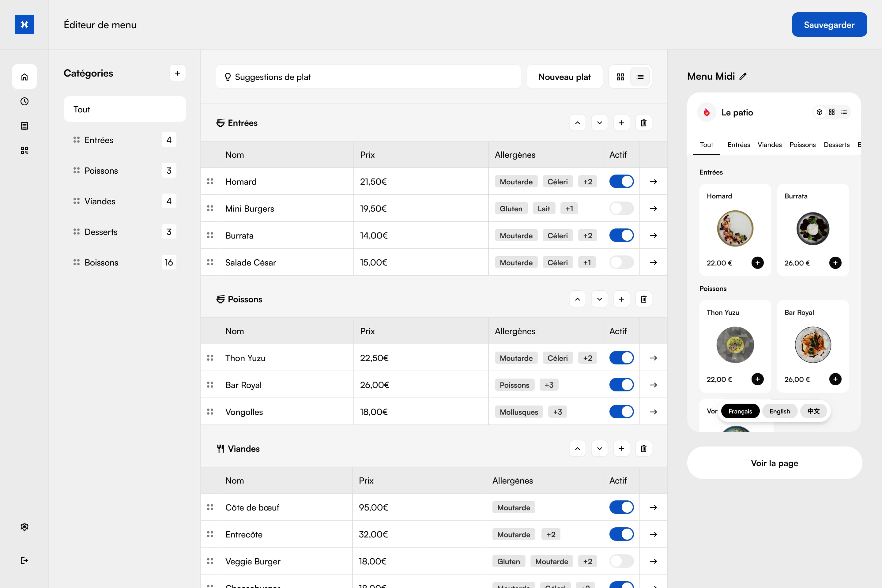The width and height of the screenshot is (882, 588).
Task: Edit Menu Midi name with pencil icon
Action: point(743,77)
